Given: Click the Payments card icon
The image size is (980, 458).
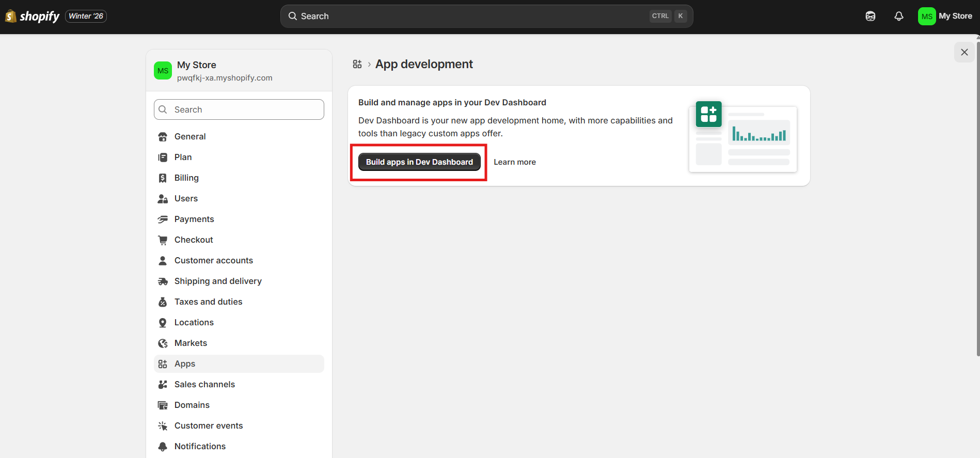Looking at the screenshot, I should pyautogui.click(x=163, y=219).
